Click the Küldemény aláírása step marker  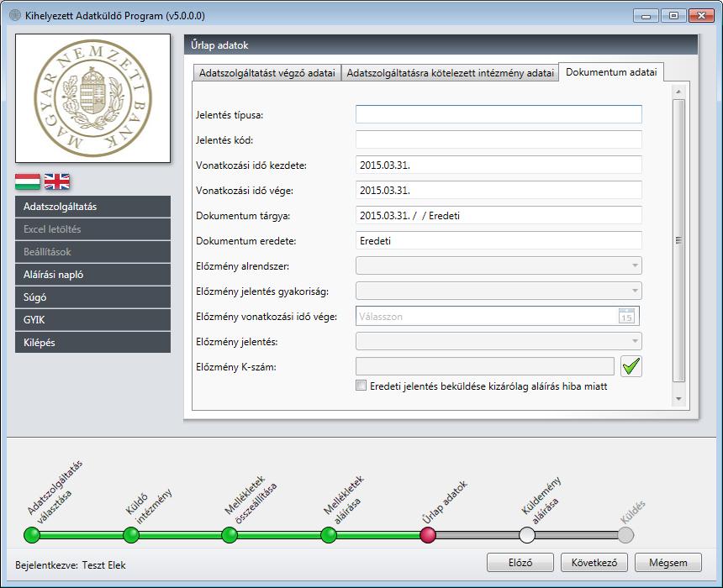(527, 535)
